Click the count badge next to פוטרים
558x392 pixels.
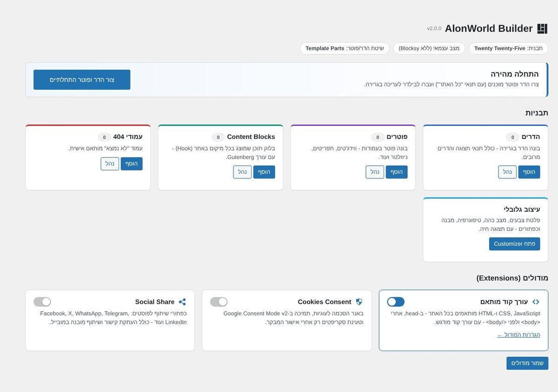[378, 137]
